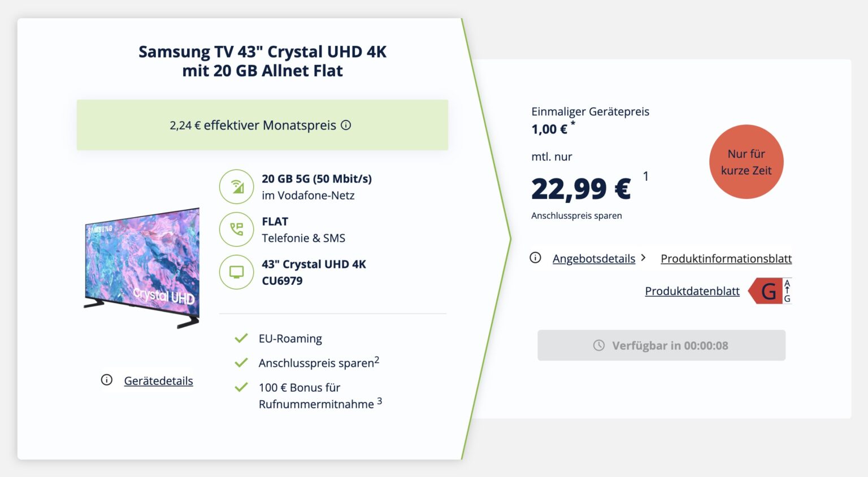This screenshot has height=477, width=868.
Task: Select the Angebotsdetails link
Action: pos(593,258)
